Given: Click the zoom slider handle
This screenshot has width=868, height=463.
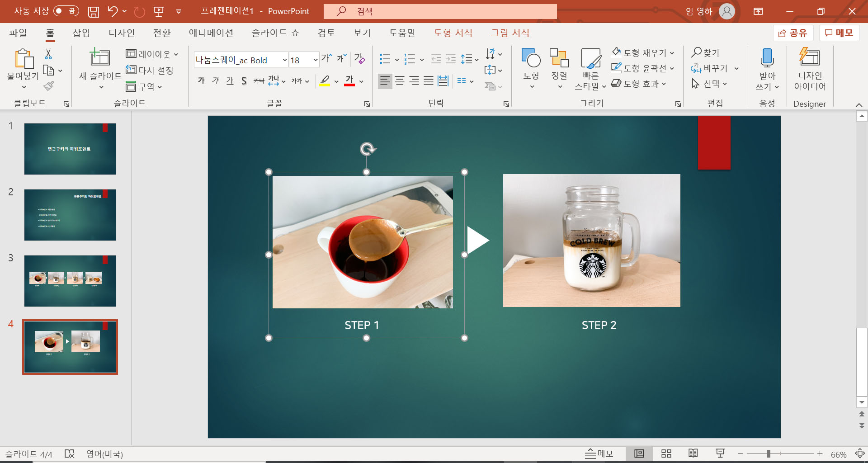Looking at the screenshot, I should pyautogui.click(x=768, y=454).
